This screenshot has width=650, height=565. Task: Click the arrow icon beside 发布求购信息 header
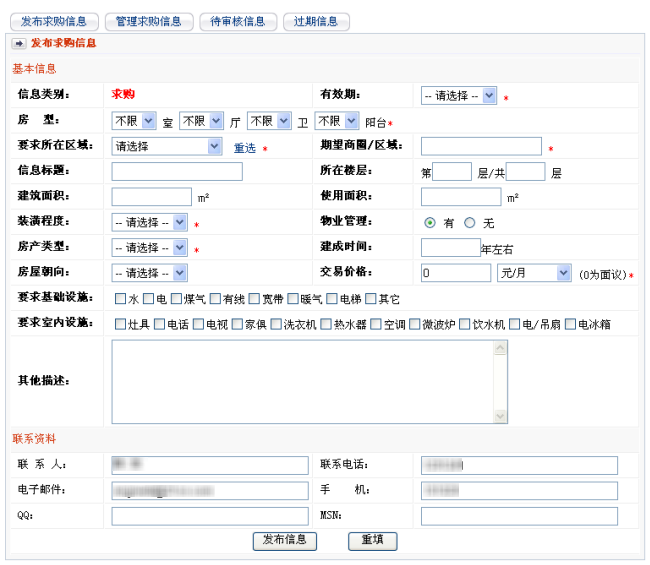(x=19, y=43)
